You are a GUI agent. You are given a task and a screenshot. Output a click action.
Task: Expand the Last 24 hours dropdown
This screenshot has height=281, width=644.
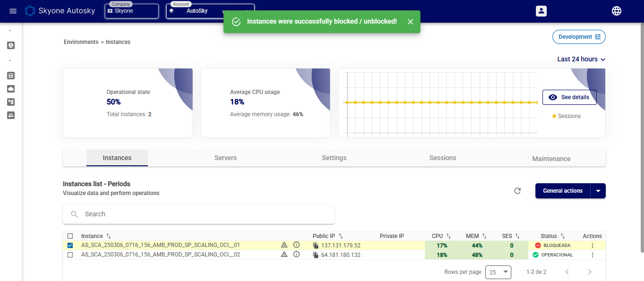(581, 60)
